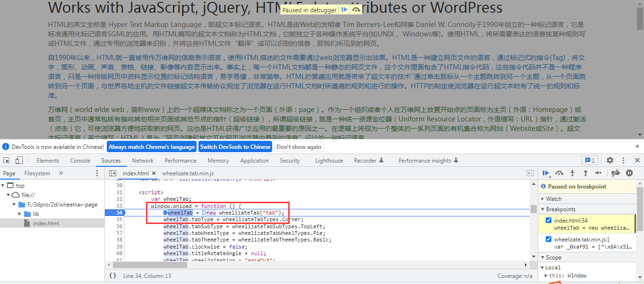The width and height of the screenshot is (644, 284).
Task: Open DevTools settings gear
Action: click(610, 161)
